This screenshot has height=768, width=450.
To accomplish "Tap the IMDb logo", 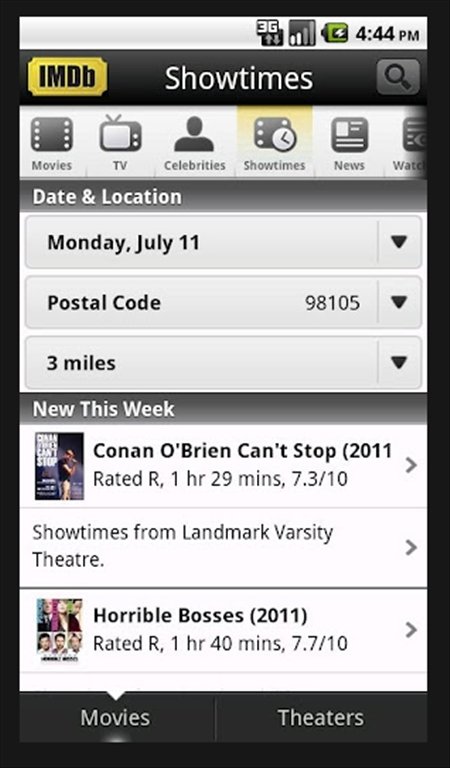I will (68, 77).
